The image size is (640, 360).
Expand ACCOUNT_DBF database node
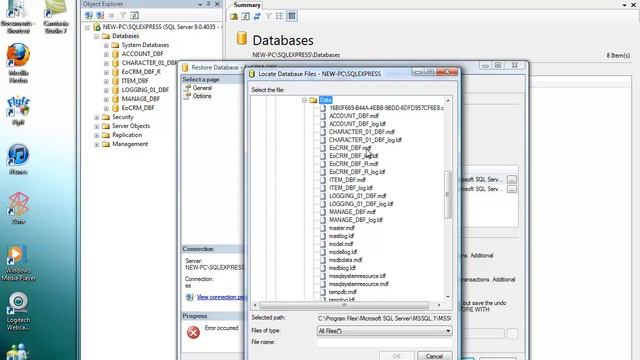tap(106, 54)
